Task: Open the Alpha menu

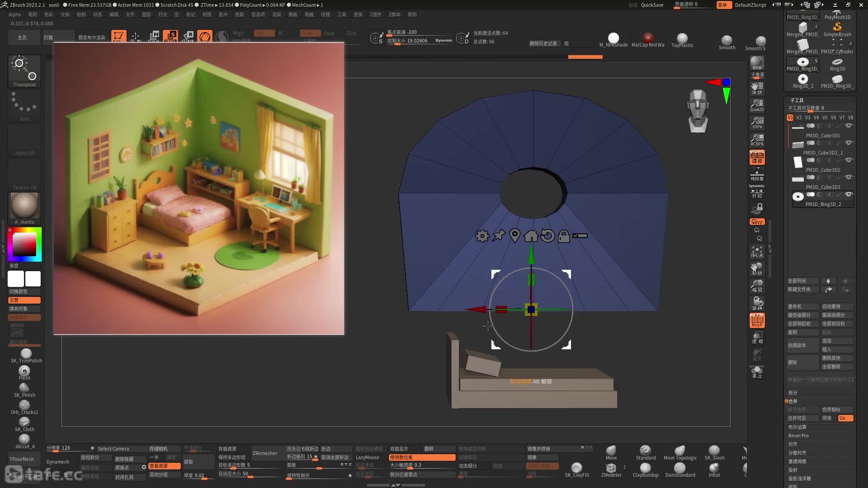Action: coord(14,14)
